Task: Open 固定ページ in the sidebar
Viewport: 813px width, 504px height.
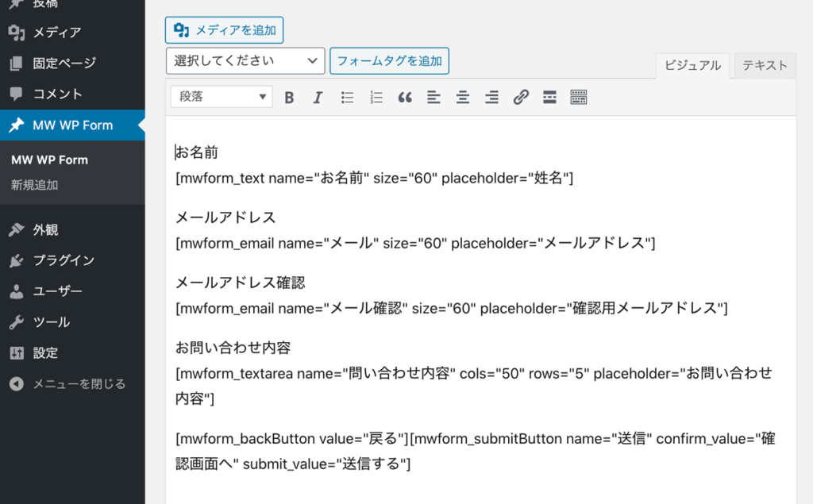Action: 72,63
